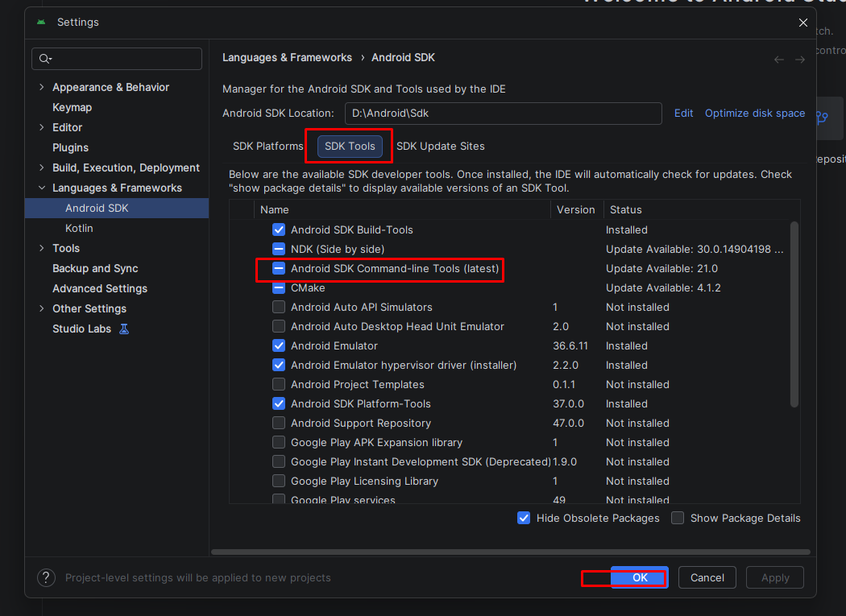
Task: Click vertical scrollbar of SDK tools list
Action: [x=794, y=315]
